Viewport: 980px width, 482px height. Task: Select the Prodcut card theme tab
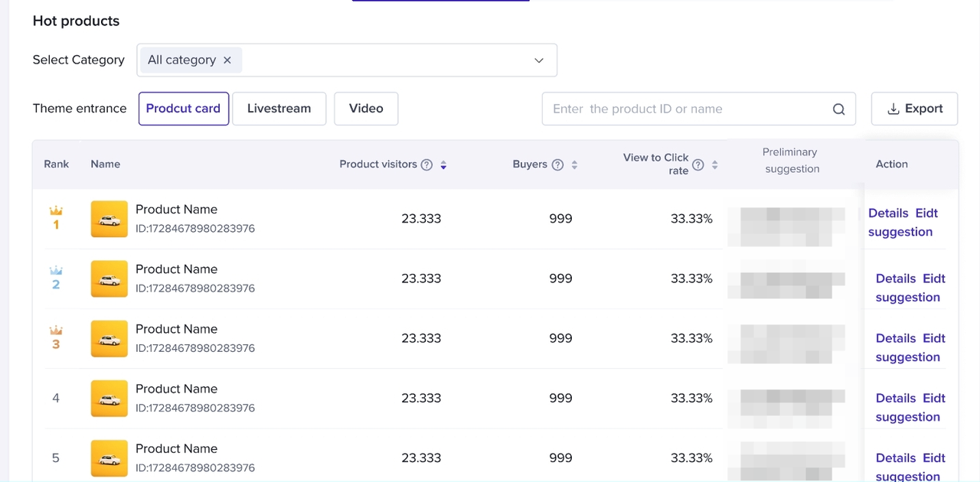tap(184, 109)
